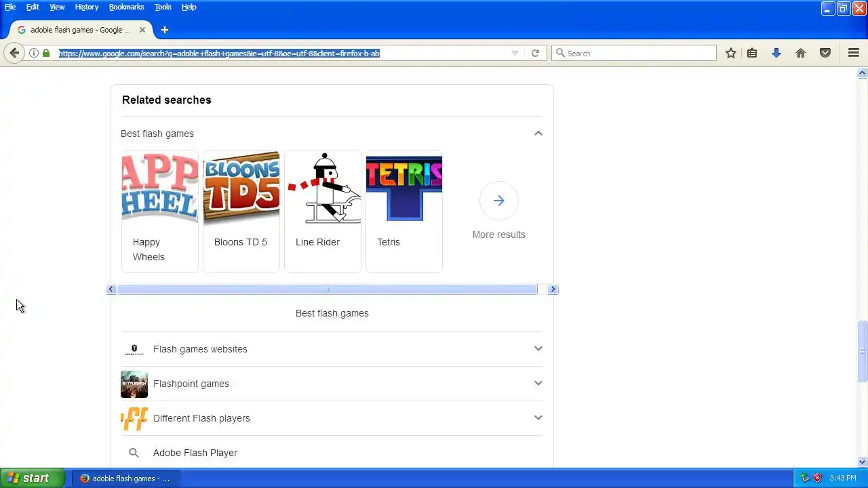
Task: Click the Line Rider label
Action: tap(317, 242)
